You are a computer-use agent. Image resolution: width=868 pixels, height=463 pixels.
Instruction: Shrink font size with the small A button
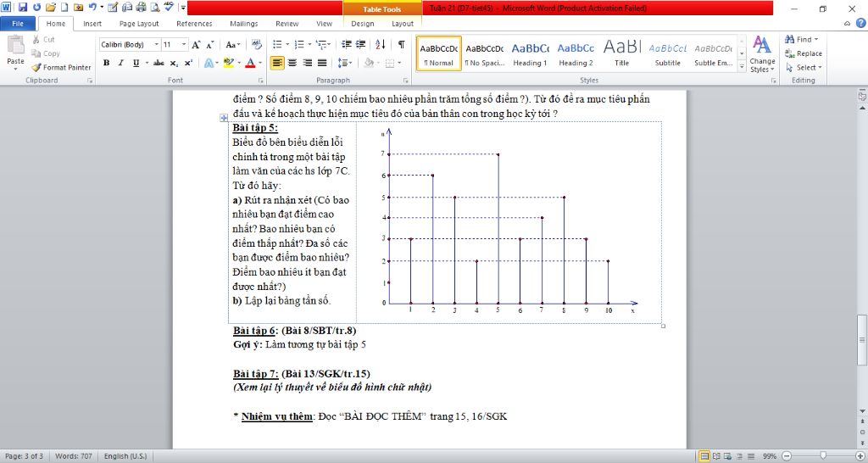(x=210, y=45)
